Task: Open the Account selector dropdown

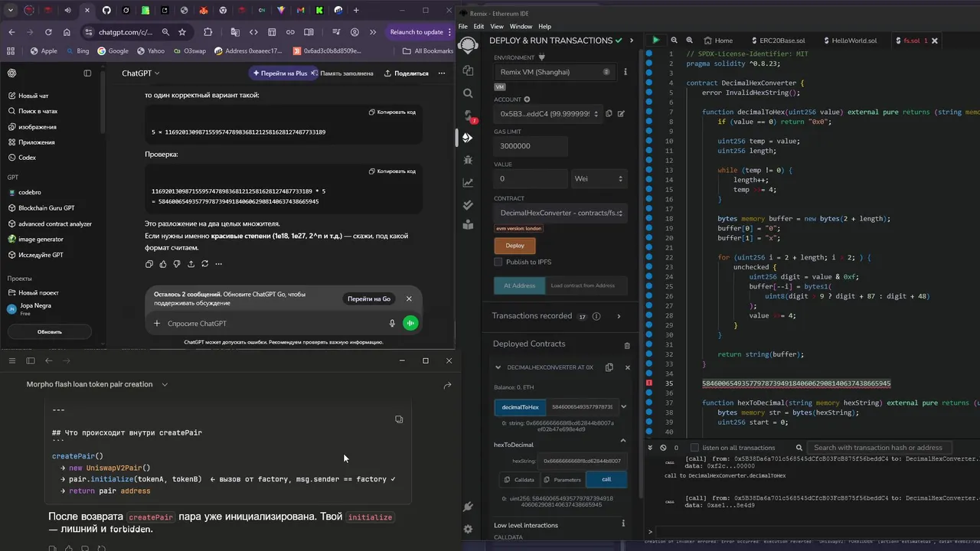Action: pyautogui.click(x=547, y=113)
